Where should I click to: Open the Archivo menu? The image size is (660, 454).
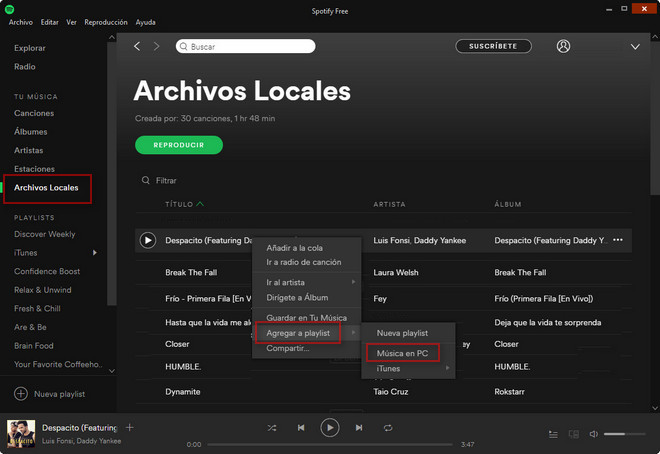coord(21,22)
